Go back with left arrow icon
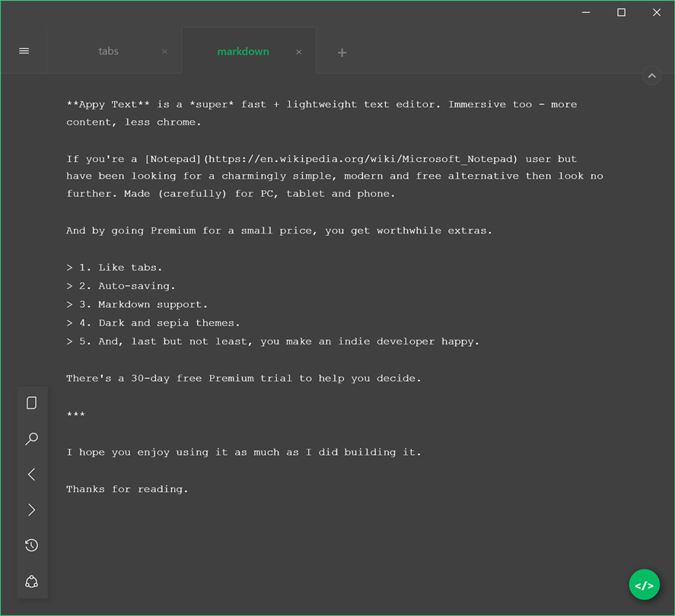Screen dimensions: 675x616 (31, 475)
